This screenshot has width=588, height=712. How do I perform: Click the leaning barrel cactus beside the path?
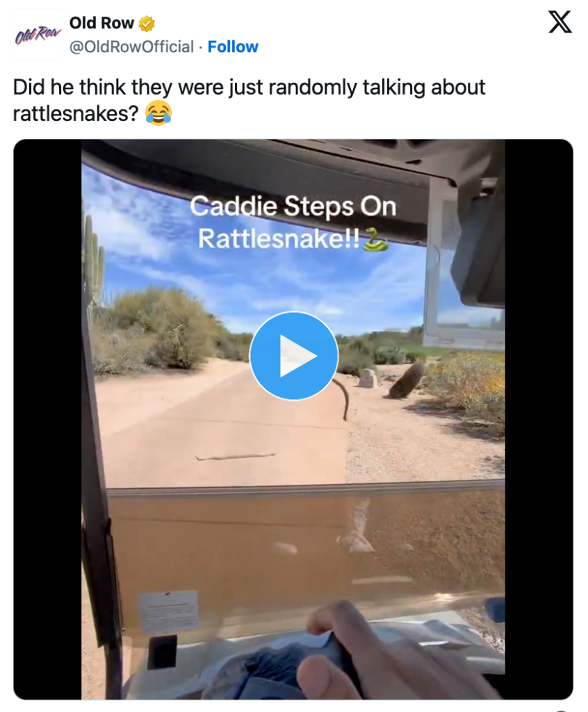[x=406, y=380]
